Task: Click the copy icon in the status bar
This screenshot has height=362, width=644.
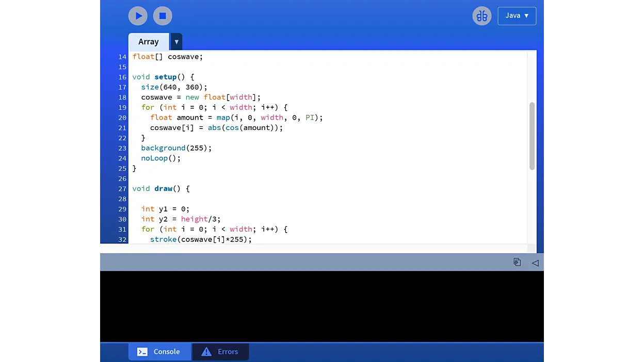Action: pyautogui.click(x=517, y=262)
